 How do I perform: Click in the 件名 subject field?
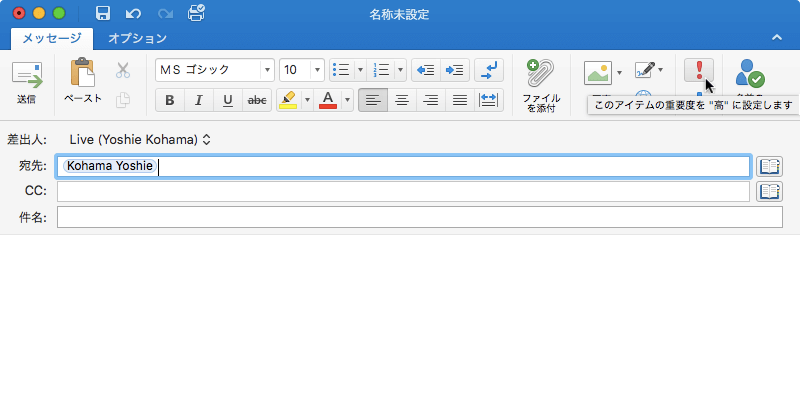pos(419,217)
